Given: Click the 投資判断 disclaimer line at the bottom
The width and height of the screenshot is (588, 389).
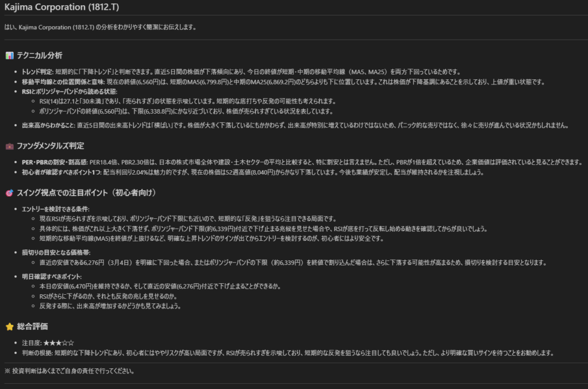Looking at the screenshot, I should [x=69, y=371].
